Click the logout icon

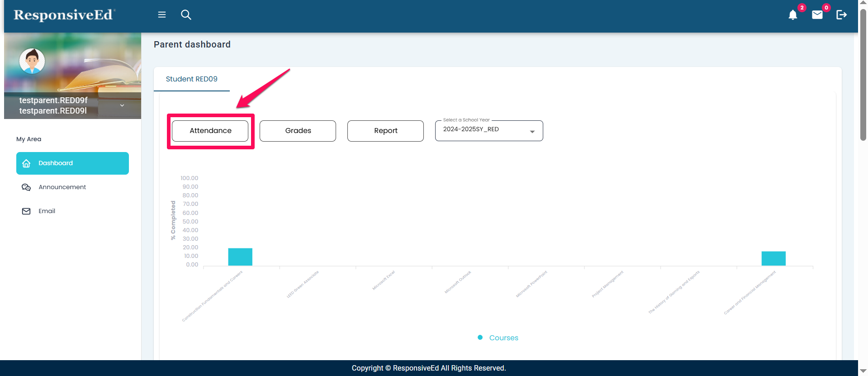(841, 15)
